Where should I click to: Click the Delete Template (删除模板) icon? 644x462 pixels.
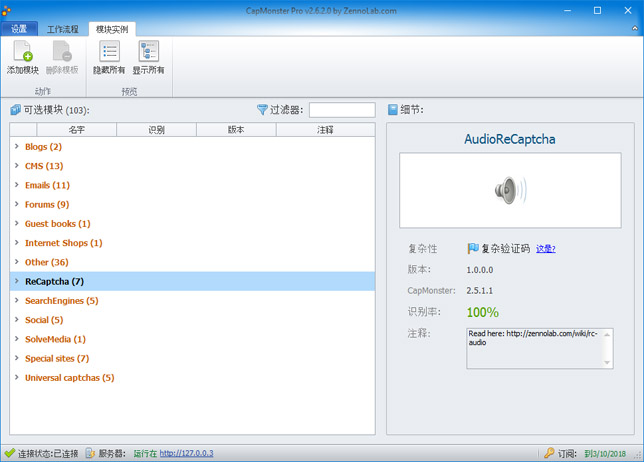62,51
